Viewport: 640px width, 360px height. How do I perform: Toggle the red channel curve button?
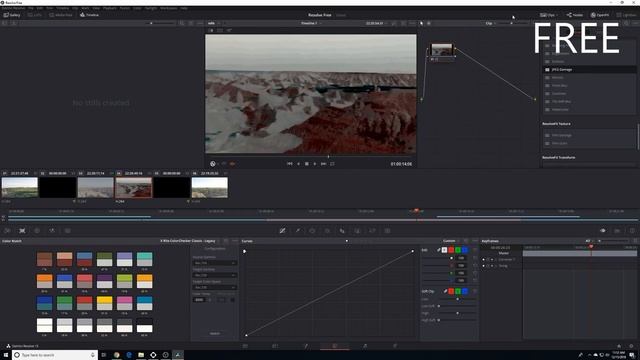(x=451, y=250)
